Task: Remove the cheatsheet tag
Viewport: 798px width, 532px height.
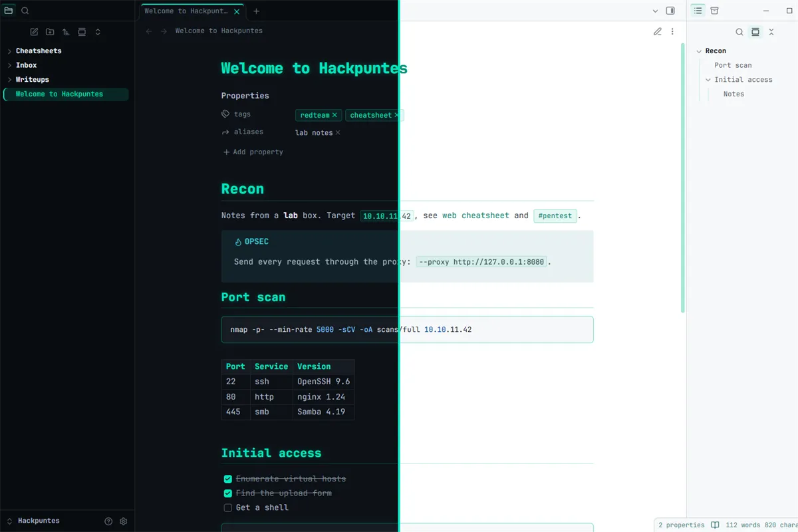Action: (397, 115)
